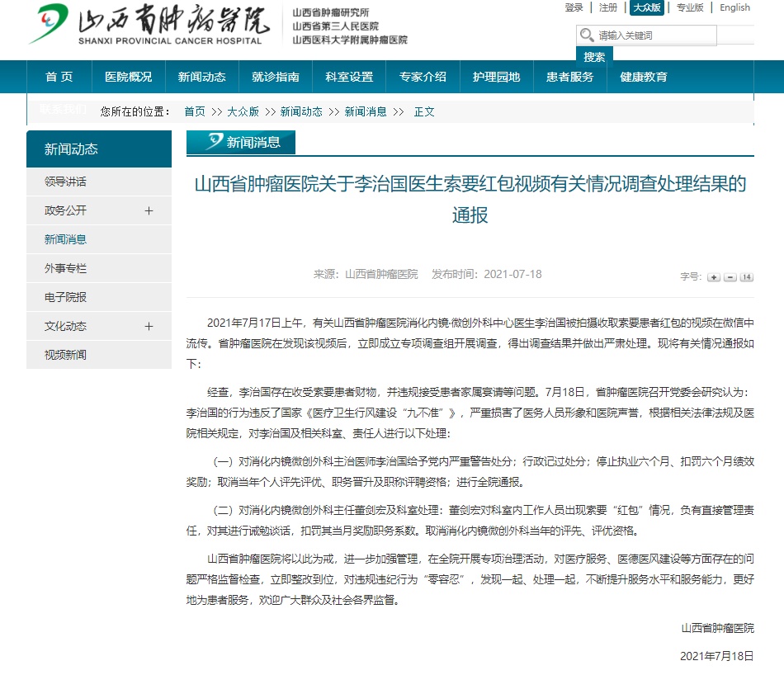Increase font size with plus button
This screenshot has width=784, height=675.
coord(714,277)
